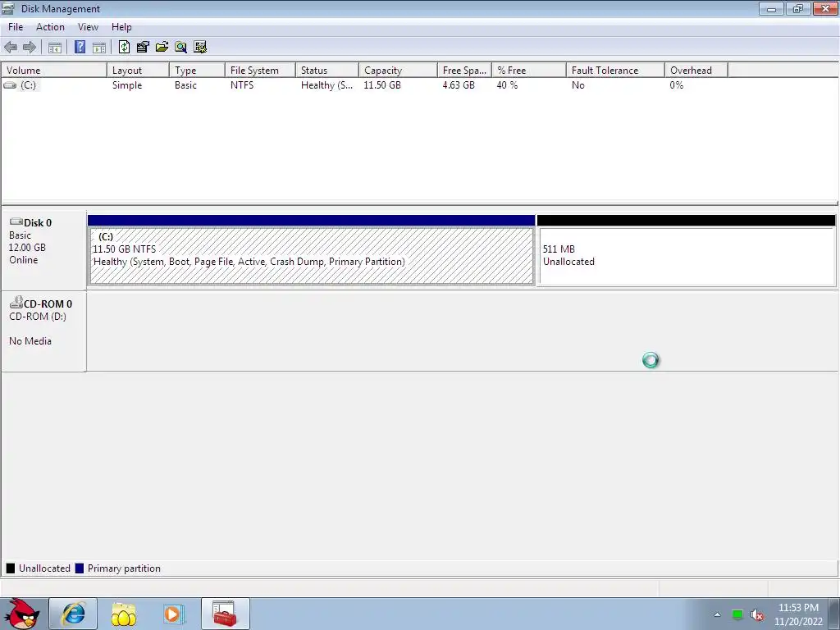Click the 11.50 GB capacity cell
The height and width of the screenshot is (630, 840).
point(382,85)
